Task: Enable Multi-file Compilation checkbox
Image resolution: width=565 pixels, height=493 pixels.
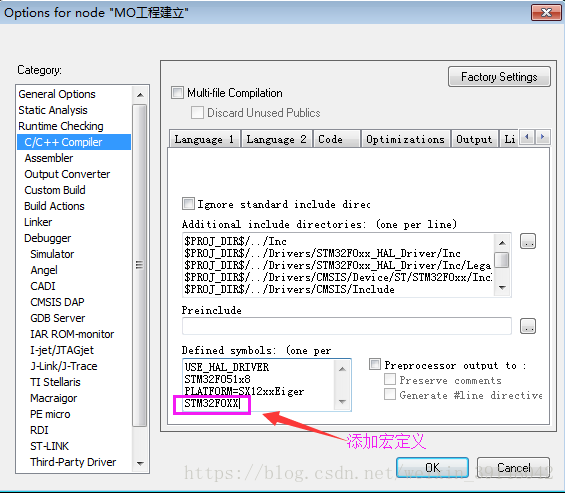Action: [x=177, y=93]
